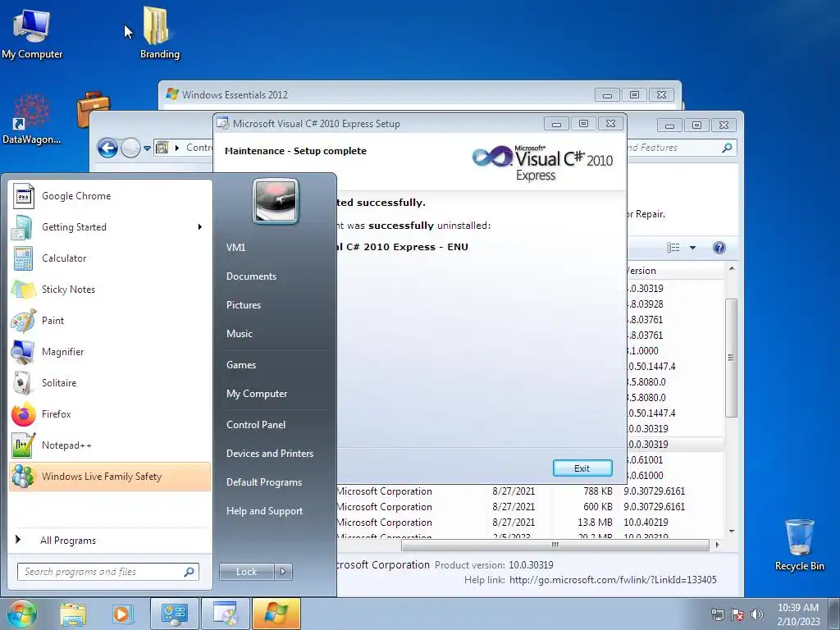
Task: Open Sticky Notes
Action: pos(110,290)
